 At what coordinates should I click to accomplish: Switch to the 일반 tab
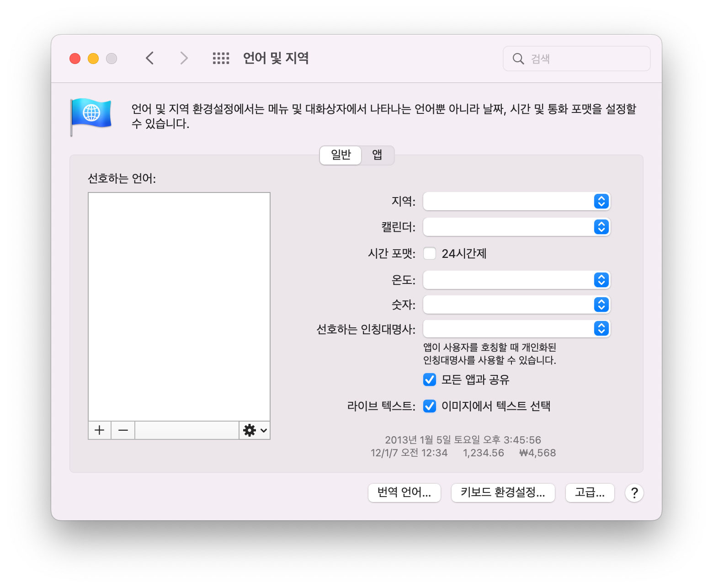pos(341,155)
